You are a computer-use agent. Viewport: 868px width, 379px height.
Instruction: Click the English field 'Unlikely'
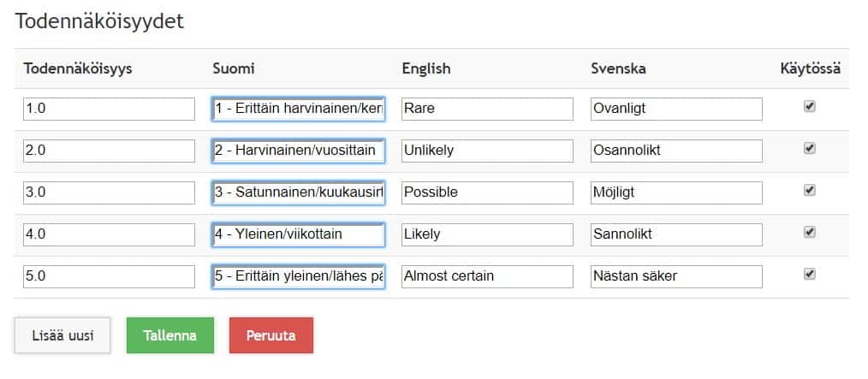[x=487, y=151]
